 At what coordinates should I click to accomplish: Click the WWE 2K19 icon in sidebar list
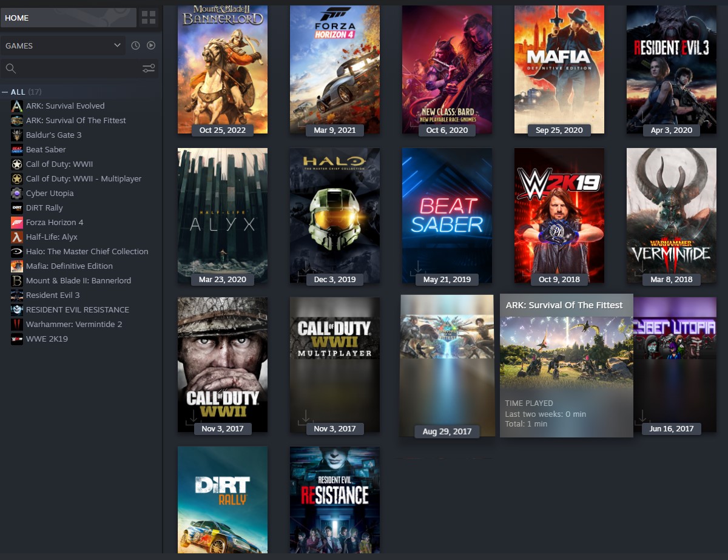click(x=17, y=339)
